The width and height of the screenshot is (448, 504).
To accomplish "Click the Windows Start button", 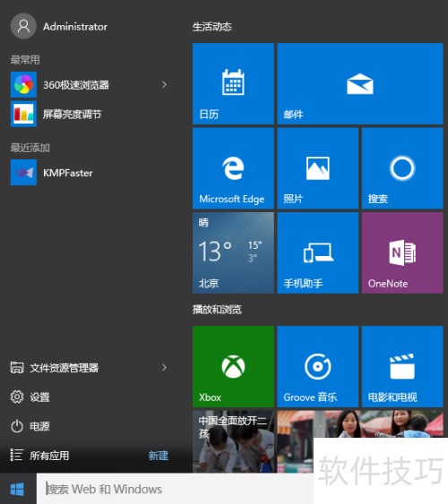I will [x=17, y=489].
